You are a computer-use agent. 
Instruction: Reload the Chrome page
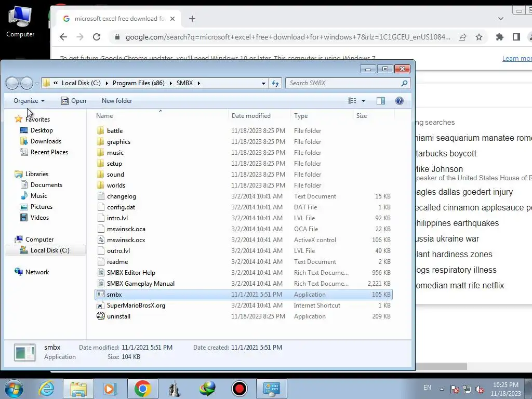pos(97,37)
